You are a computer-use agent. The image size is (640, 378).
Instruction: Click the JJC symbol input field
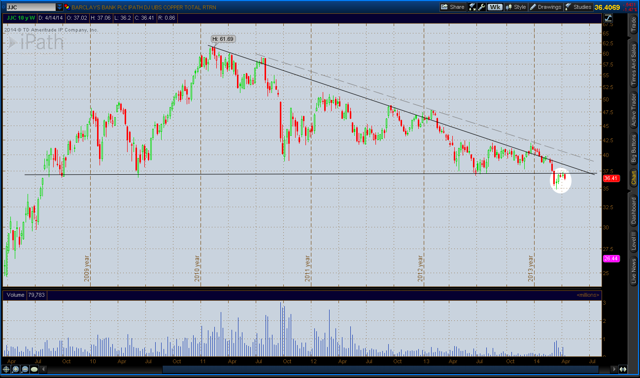(31, 7)
